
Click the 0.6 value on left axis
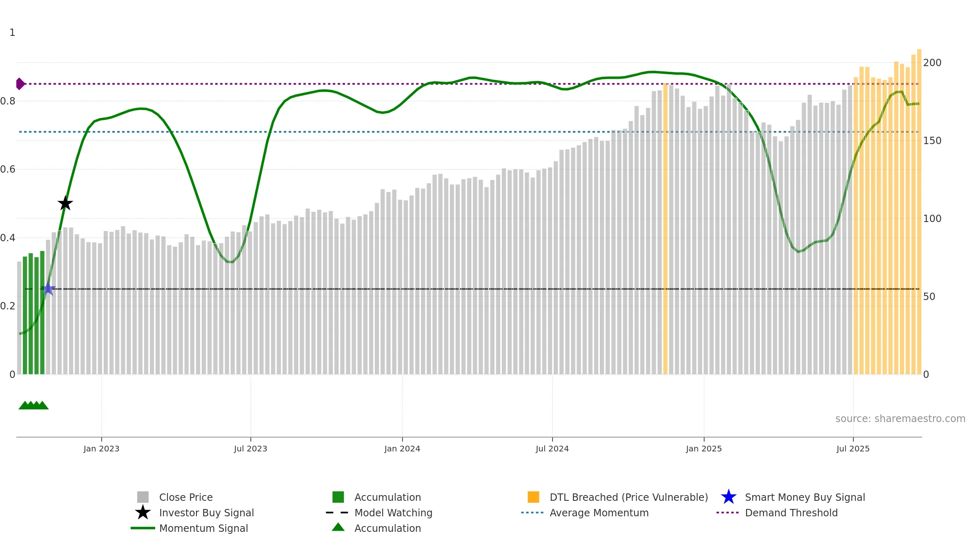[8, 169]
